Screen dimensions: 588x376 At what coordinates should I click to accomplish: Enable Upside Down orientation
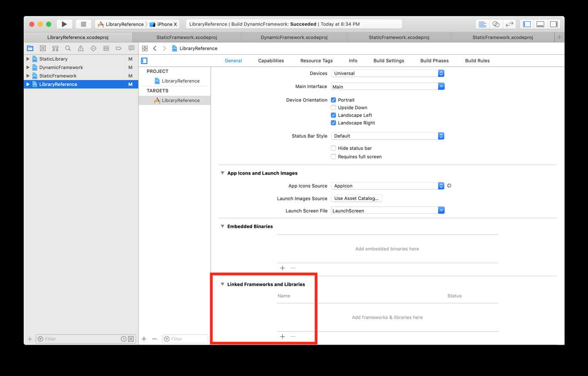[x=333, y=107]
